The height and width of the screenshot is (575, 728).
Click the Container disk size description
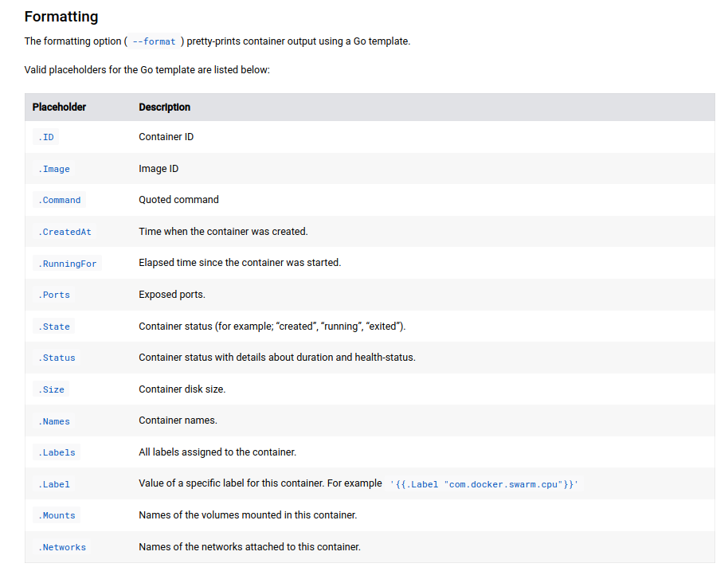pos(182,389)
